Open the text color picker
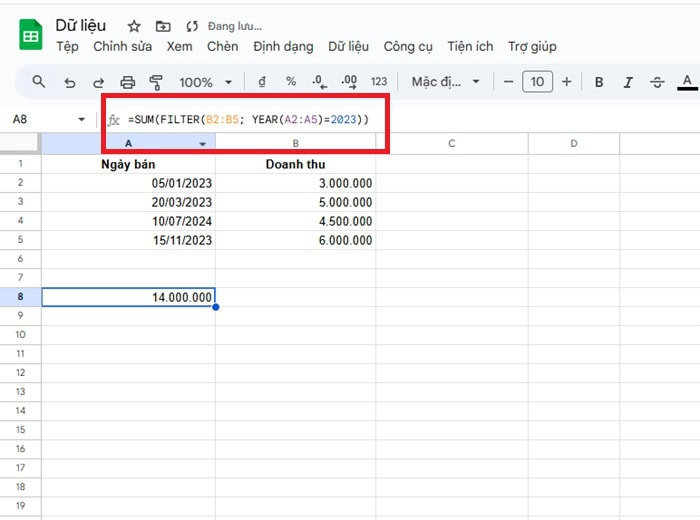The height and width of the screenshot is (520, 700). [687, 82]
